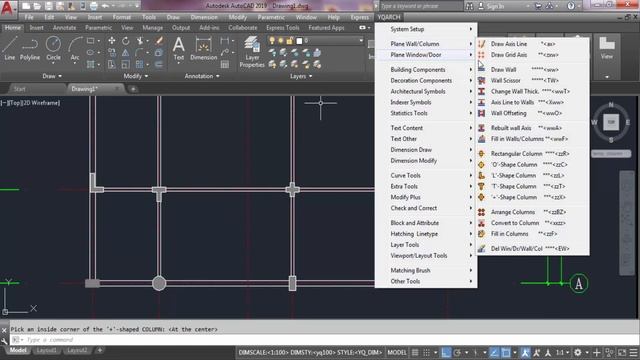This screenshot has width=640, height=360.
Task: Switch to the Annotate ribbon tab
Action: coord(64,28)
